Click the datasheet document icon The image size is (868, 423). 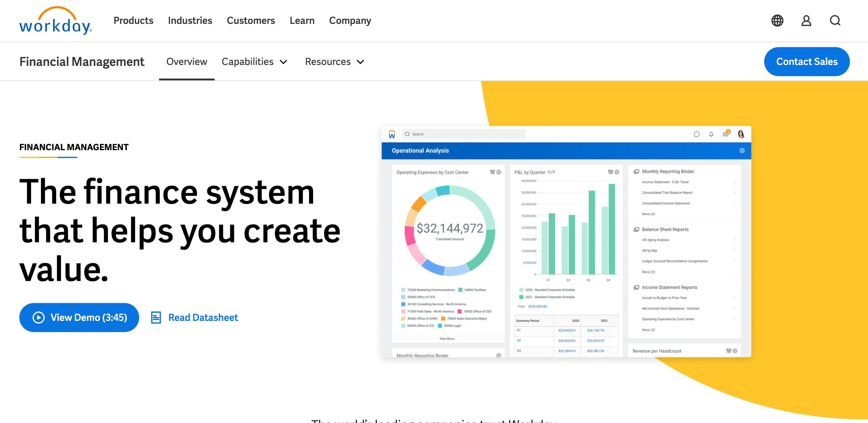tap(156, 318)
